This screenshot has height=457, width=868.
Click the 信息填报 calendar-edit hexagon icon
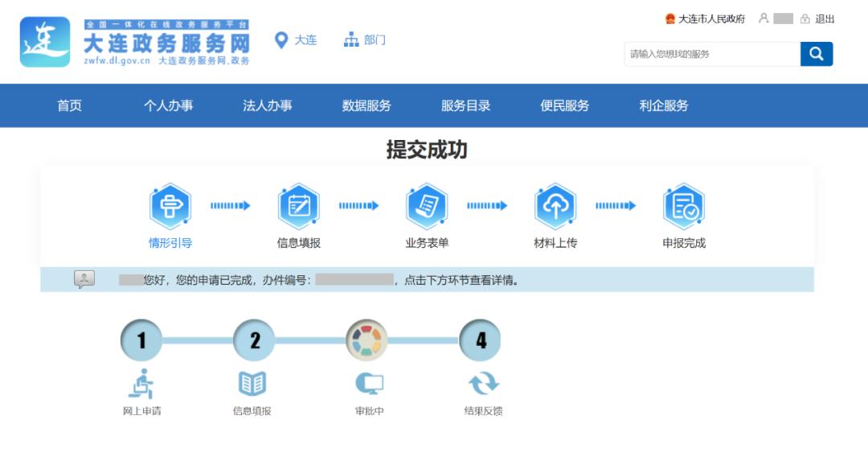(299, 206)
